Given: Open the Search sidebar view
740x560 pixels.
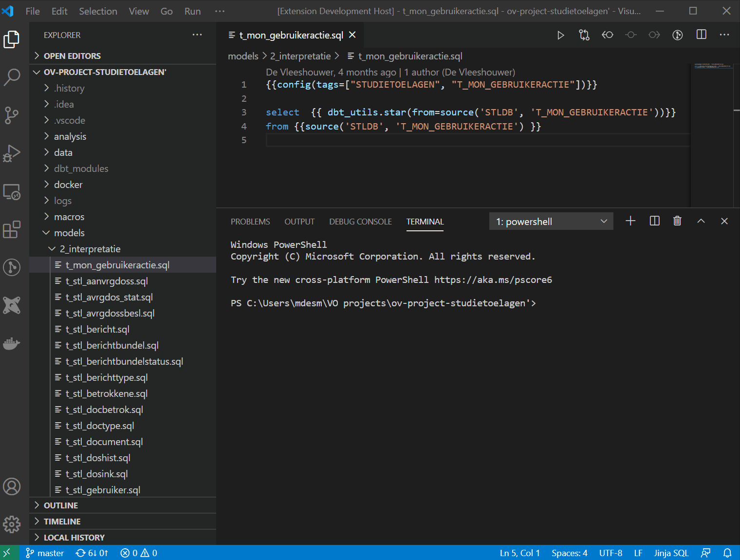Looking at the screenshot, I should point(12,77).
